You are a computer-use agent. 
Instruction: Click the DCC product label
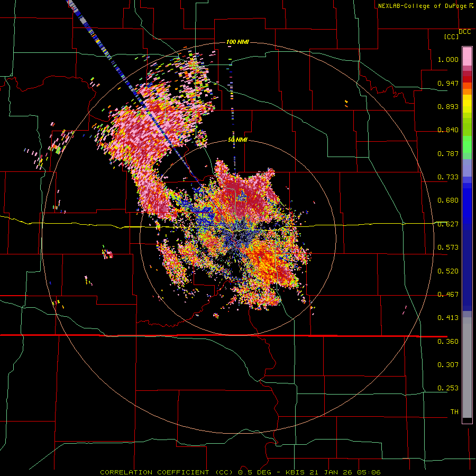tap(464, 32)
